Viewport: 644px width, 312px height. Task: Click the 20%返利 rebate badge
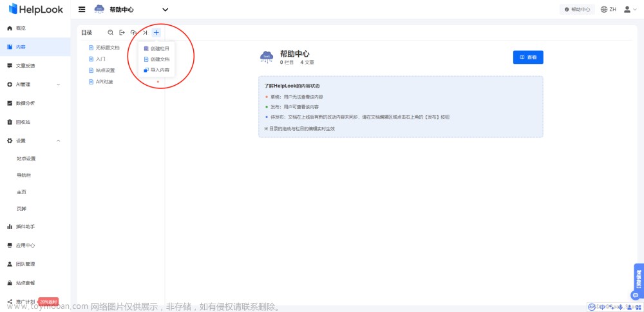click(48, 302)
